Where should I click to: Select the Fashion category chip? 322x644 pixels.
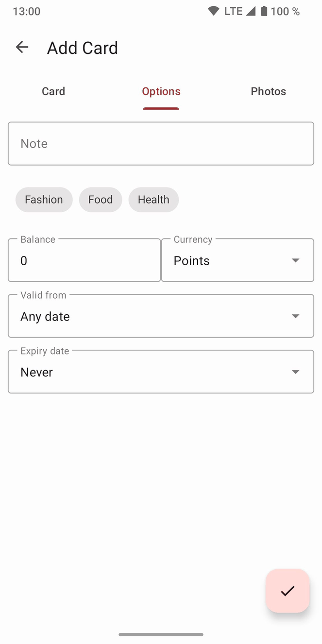pyautogui.click(x=44, y=200)
